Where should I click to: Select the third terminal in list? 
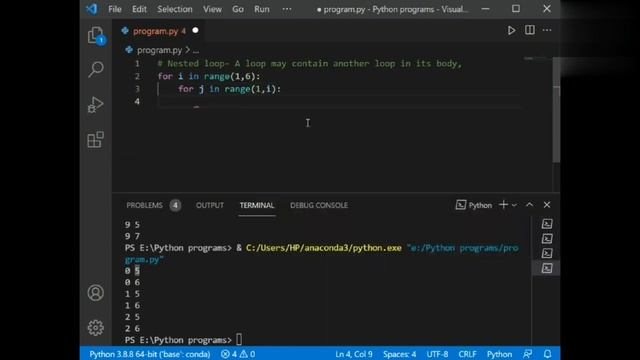(x=547, y=253)
